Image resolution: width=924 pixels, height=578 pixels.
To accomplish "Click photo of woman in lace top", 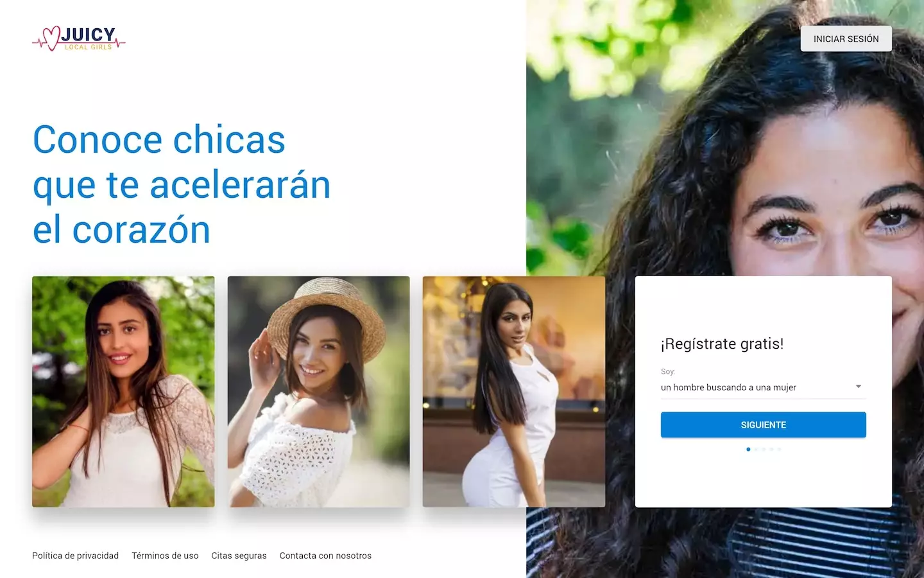I will (x=123, y=392).
